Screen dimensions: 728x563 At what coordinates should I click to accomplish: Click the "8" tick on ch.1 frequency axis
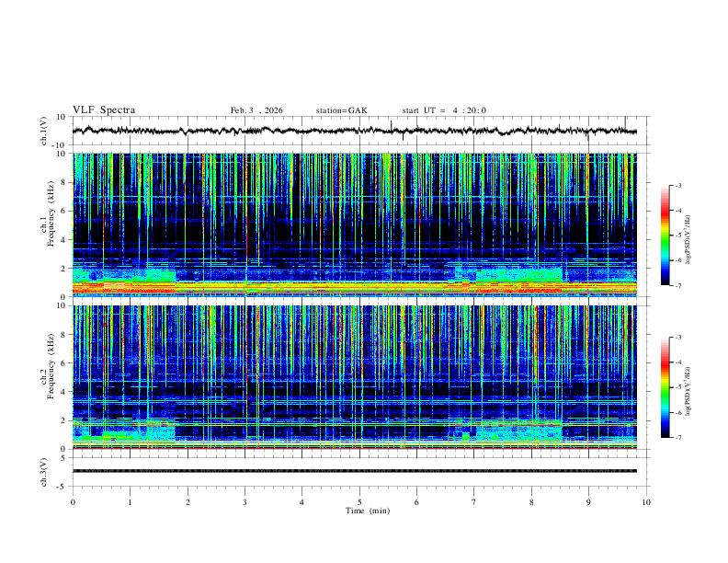pos(64,182)
